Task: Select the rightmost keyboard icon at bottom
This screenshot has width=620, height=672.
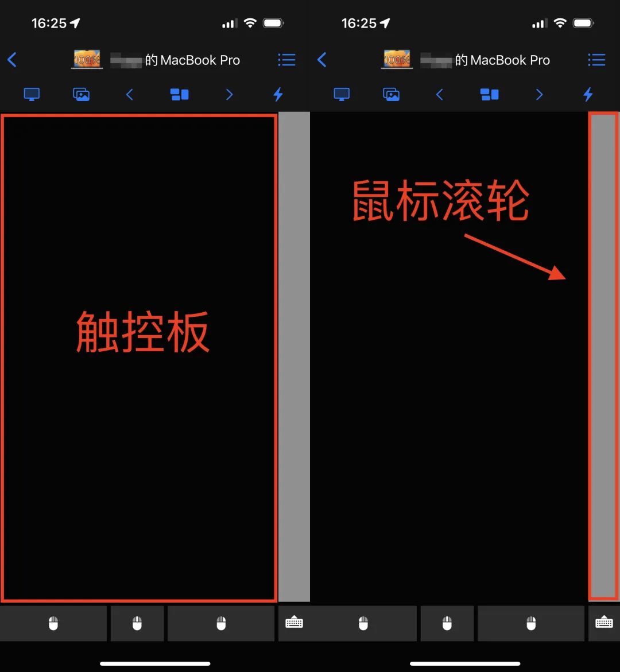Action: coord(604,621)
